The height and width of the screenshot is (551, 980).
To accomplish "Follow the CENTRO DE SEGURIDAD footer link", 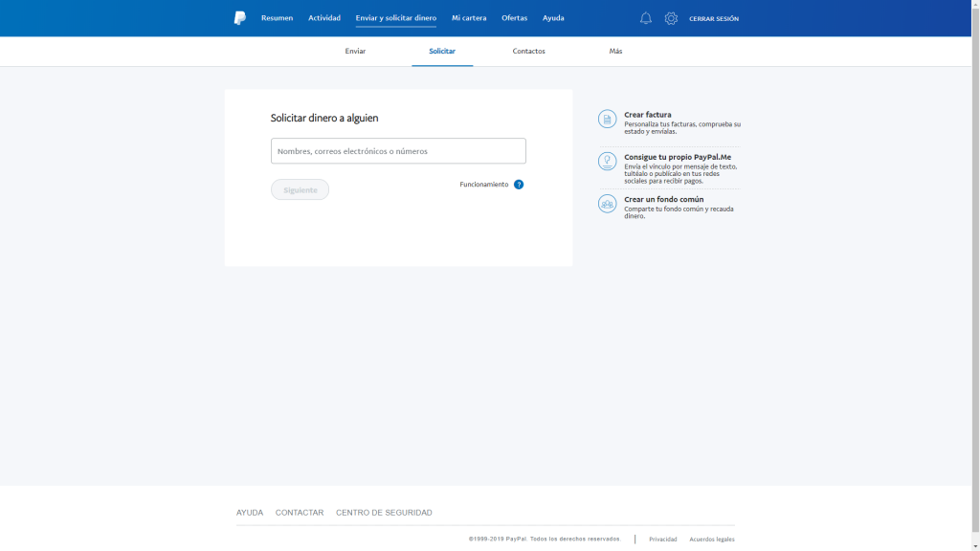I will click(x=384, y=513).
